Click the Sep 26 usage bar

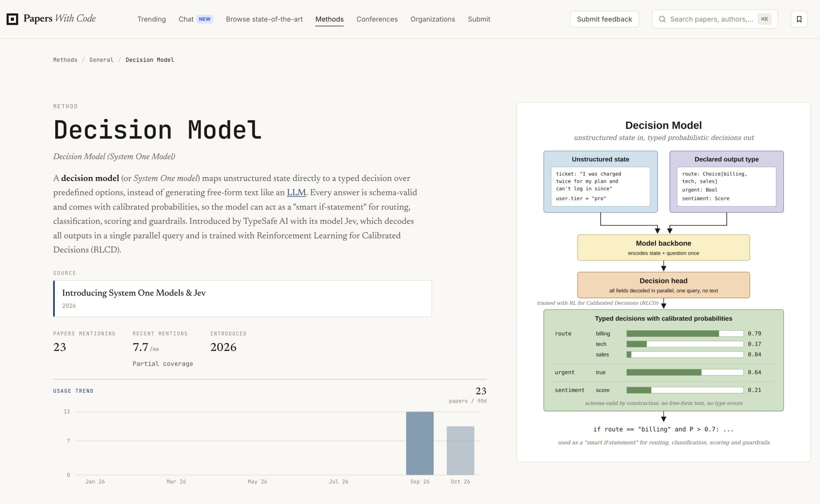[x=420, y=443]
